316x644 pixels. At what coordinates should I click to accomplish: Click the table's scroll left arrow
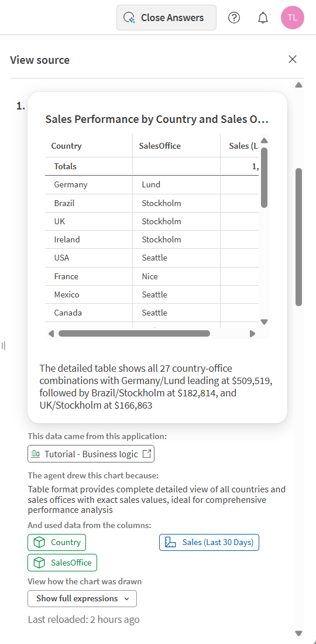51,334
